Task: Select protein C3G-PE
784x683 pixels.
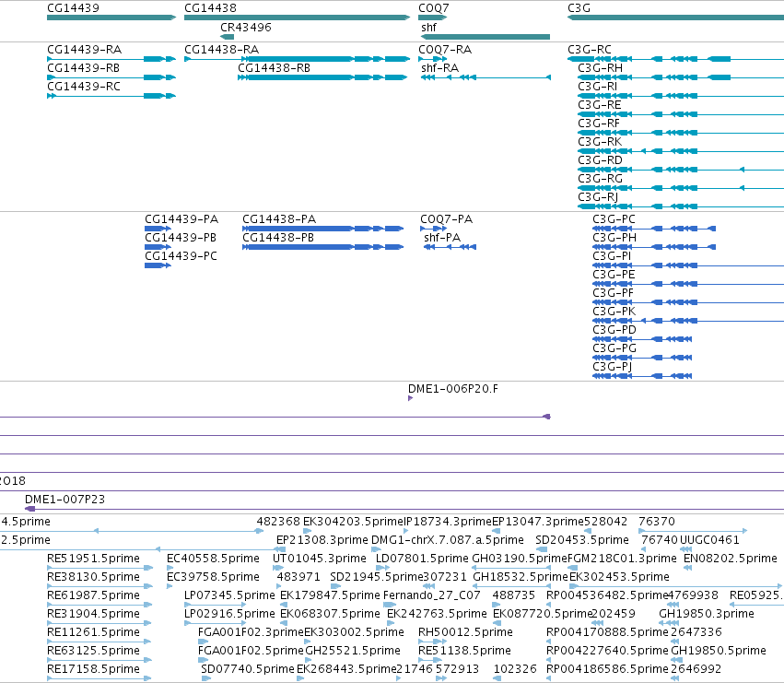Action: pyautogui.click(x=614, y=275)
